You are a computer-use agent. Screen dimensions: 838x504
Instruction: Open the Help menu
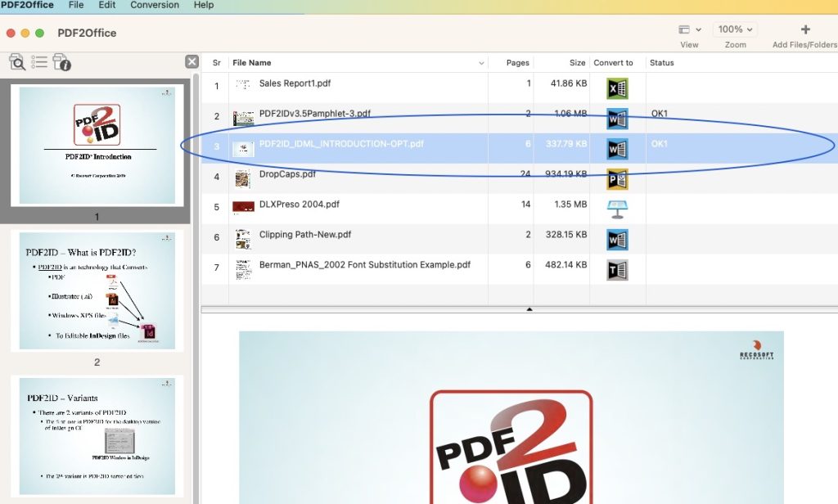click(x=204, y=5)
